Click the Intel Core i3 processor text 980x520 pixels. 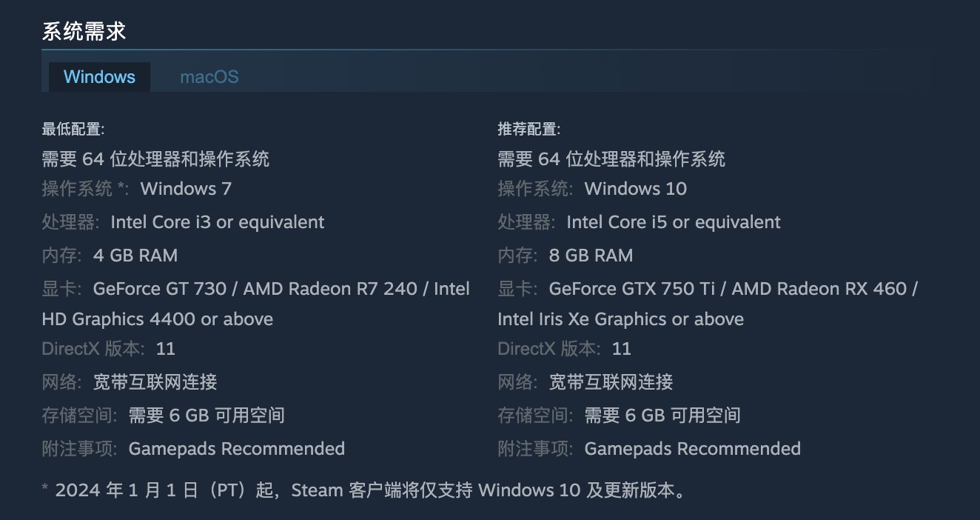[x=217, y=222]
